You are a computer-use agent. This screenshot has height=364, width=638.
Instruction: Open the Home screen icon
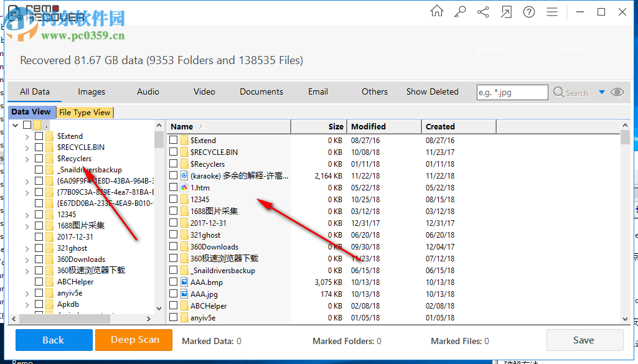tap(436, 11)
